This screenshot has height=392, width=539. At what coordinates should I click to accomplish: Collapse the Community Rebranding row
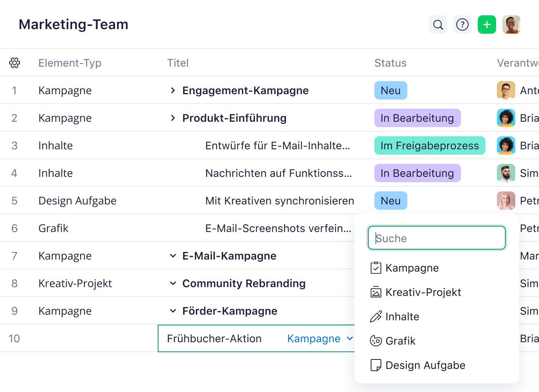pos(173,283)
